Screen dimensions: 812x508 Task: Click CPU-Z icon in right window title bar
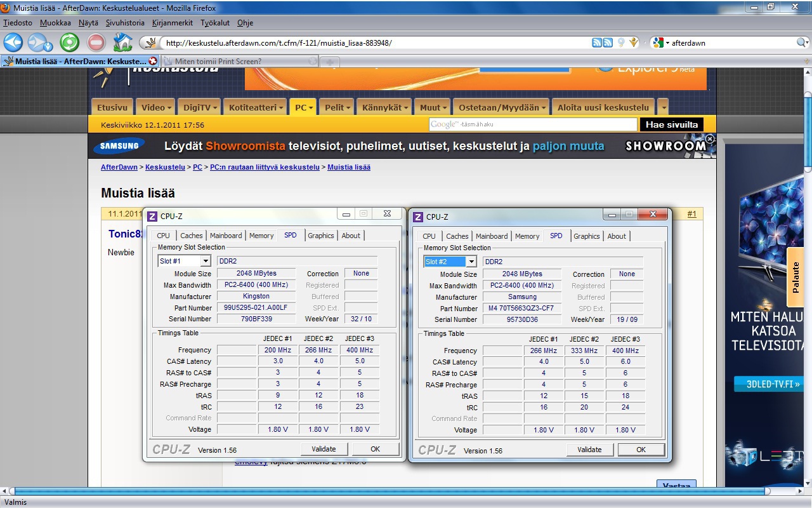(418, 217)
